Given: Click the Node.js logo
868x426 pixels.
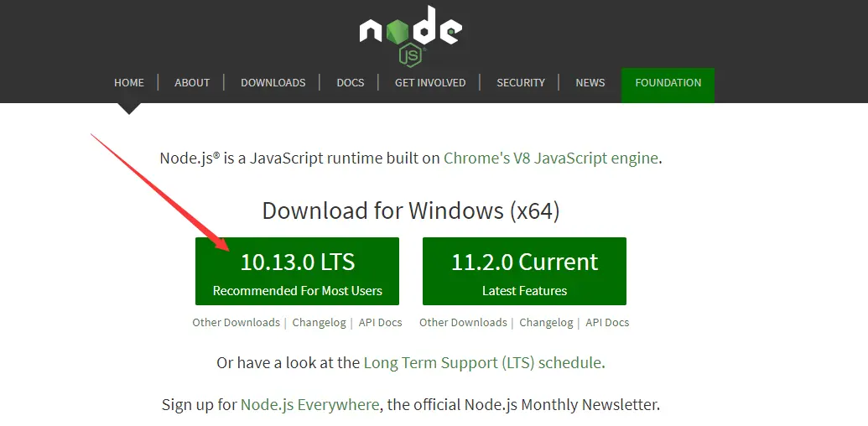Looking at the screenshot, I should 410,35.
